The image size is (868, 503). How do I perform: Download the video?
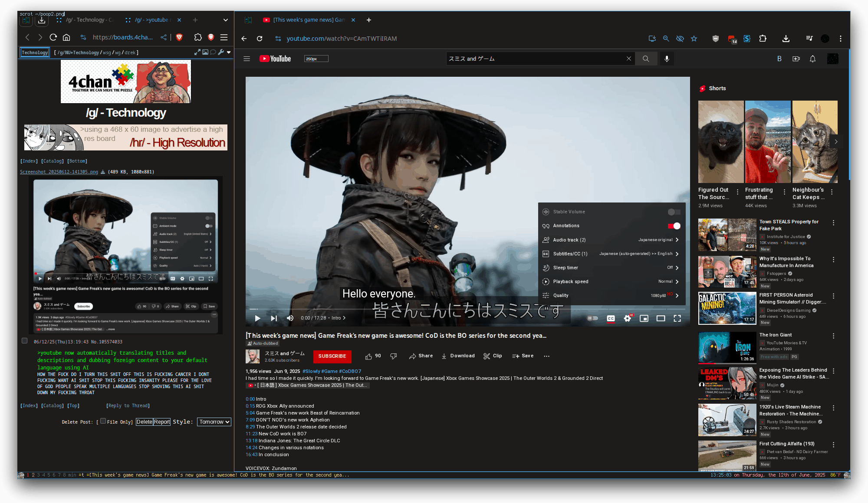tap(458, 356)
